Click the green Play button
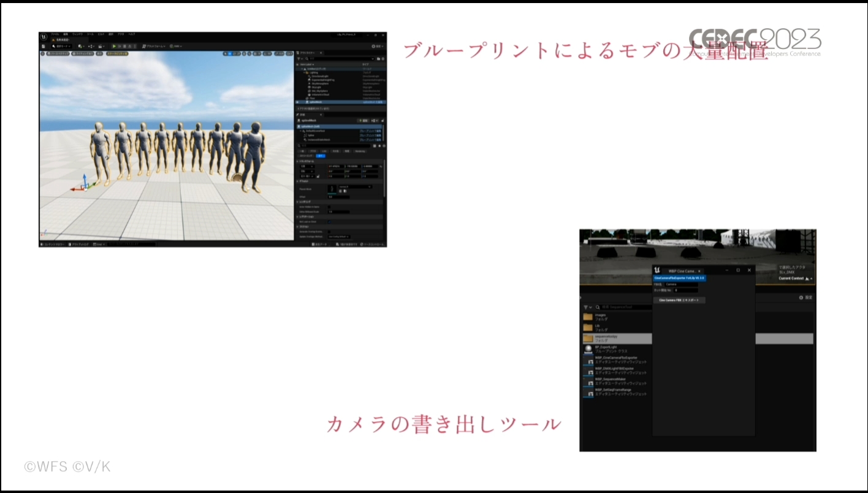 pyautogui.click(x=115, y=46)
